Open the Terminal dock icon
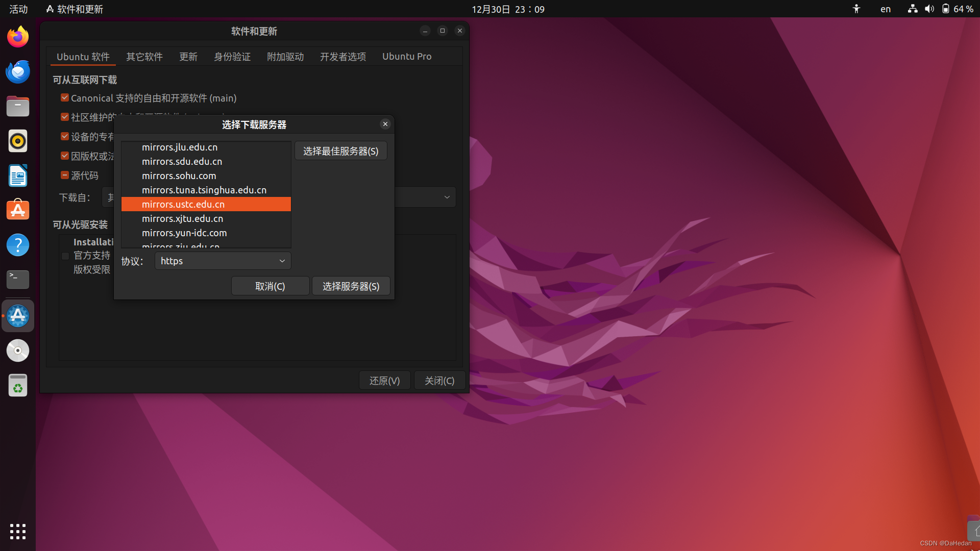This screenshot has height=551, width=980. (x=18, y=279)
